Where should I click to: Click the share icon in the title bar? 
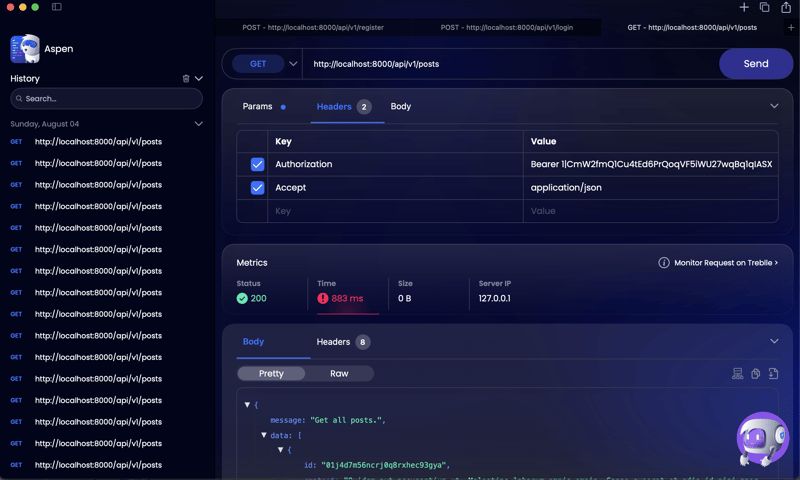(x=786, y=8)
